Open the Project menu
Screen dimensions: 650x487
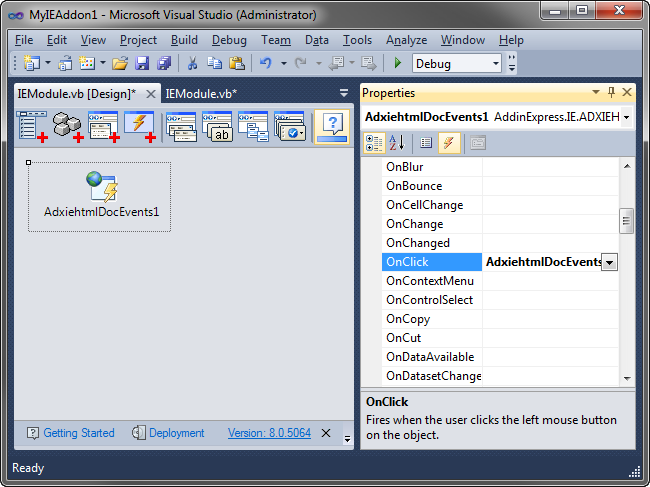[x=138, y=40]
